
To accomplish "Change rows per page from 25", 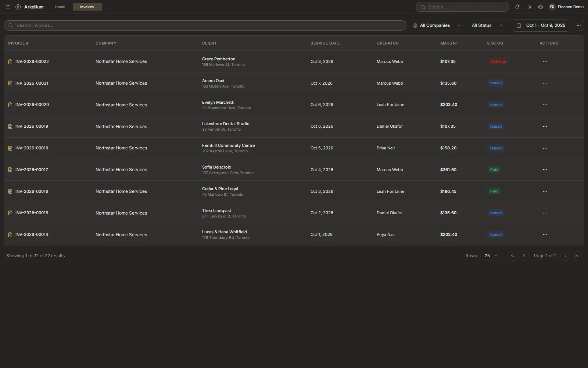I will (x=491, y=256).
